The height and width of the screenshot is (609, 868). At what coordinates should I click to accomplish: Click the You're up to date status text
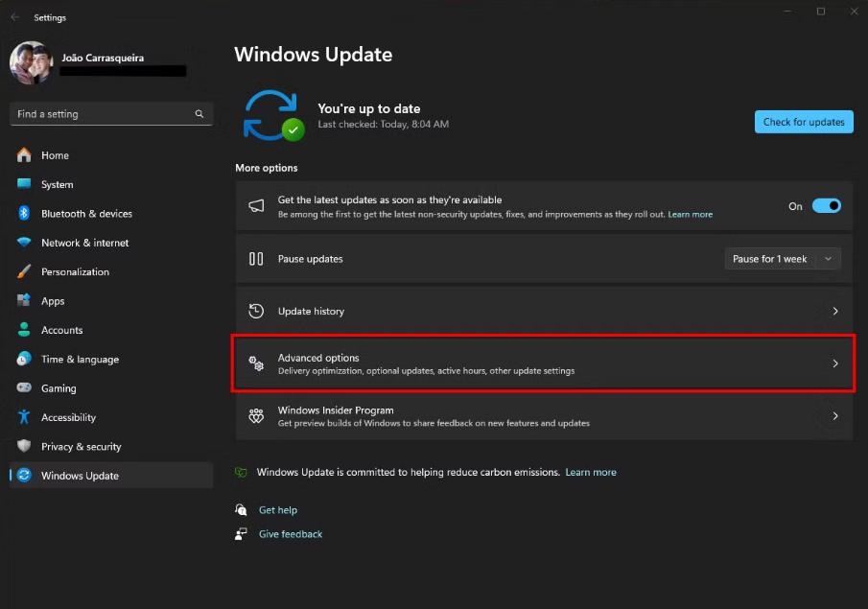(x=368, y=108)
